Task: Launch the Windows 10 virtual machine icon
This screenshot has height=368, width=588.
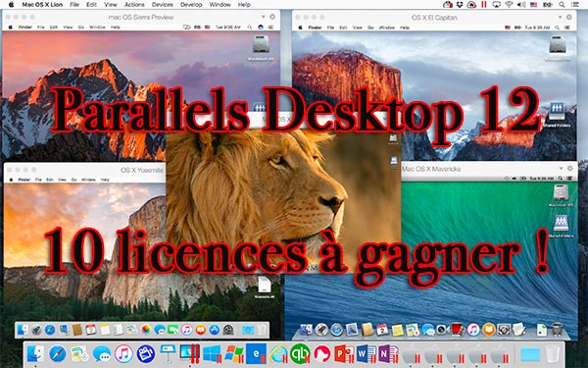Action: coord(212,354)
